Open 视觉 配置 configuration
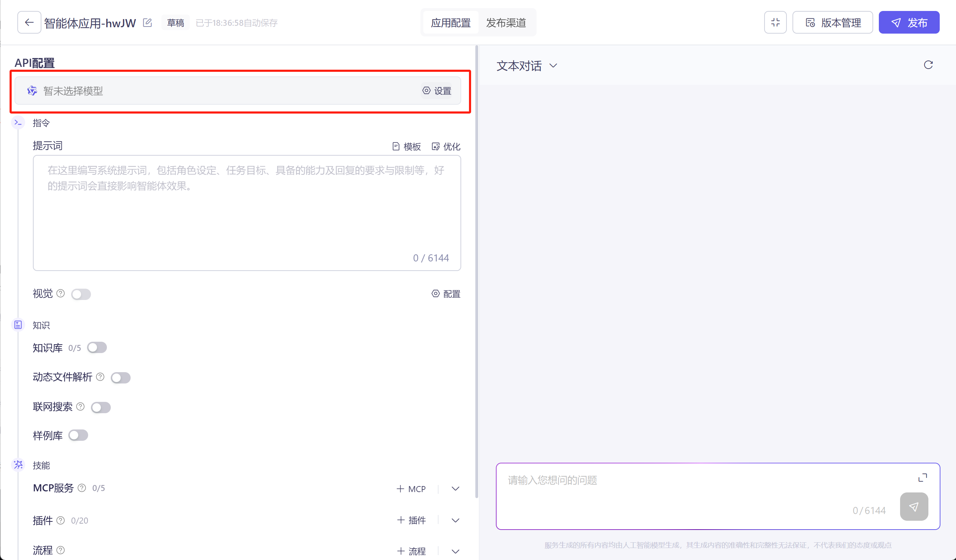This screenshot has width=956, height=560. (446, 294)
